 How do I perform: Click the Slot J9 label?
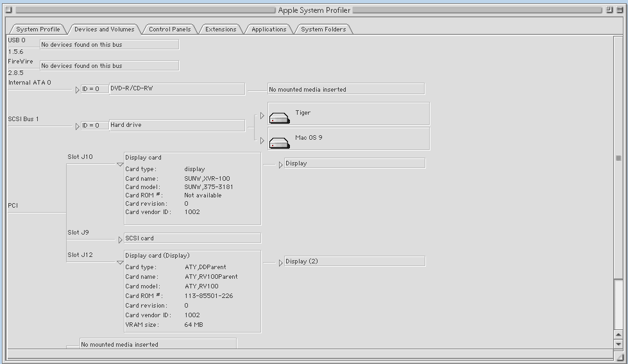(78, 233)
